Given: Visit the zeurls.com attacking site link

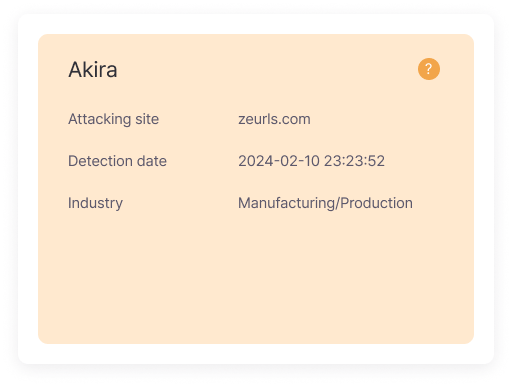Looking at the screenshot, I should coord(274,119).
